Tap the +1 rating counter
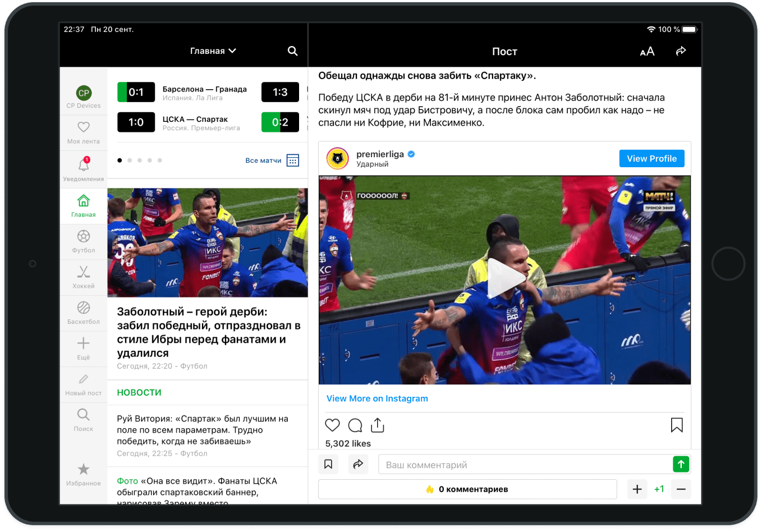Viewport: 762px width, 532px height. point(659,489)
